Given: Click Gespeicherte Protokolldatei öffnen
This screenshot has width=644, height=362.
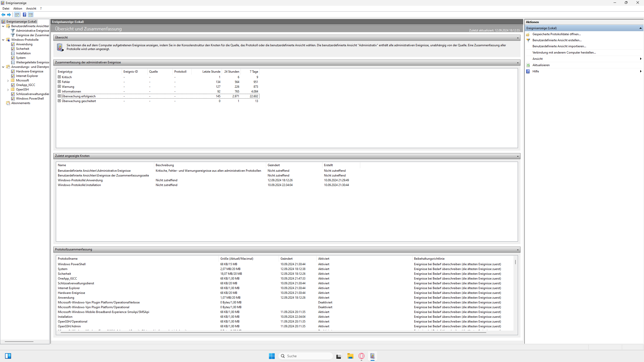Looking at the screenshot, I should (556, 34).
